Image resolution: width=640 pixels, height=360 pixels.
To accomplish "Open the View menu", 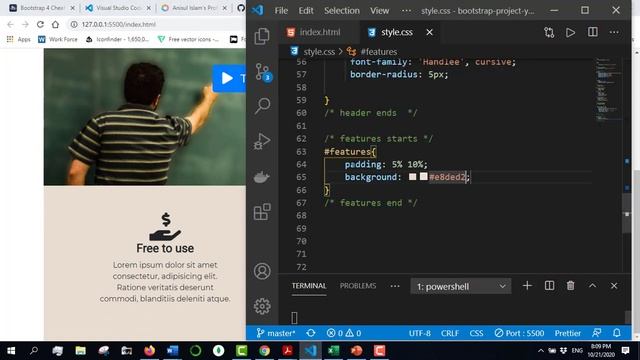I will (379, 11).
